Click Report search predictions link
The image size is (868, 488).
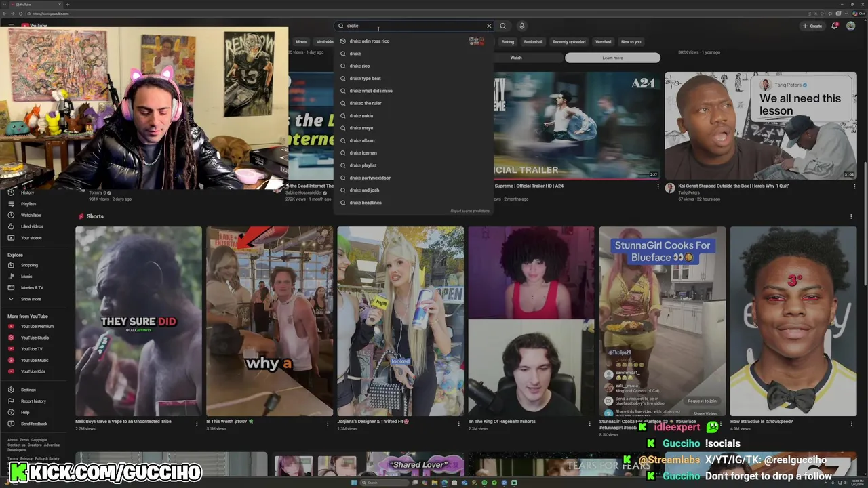[x=470, y=211]
